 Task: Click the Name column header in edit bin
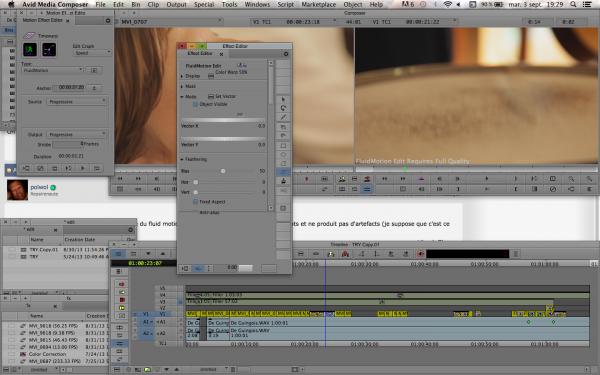coord(37,240)
